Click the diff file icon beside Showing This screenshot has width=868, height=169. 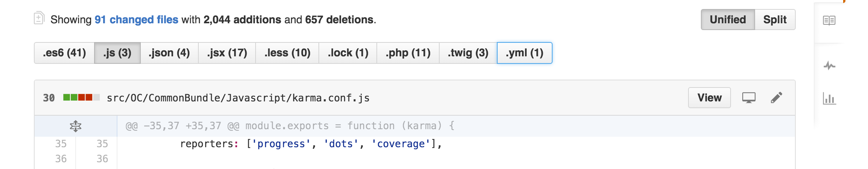39,18
